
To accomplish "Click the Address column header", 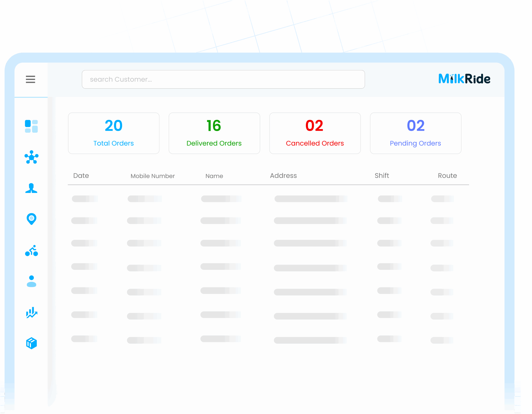I will [283, 176].
